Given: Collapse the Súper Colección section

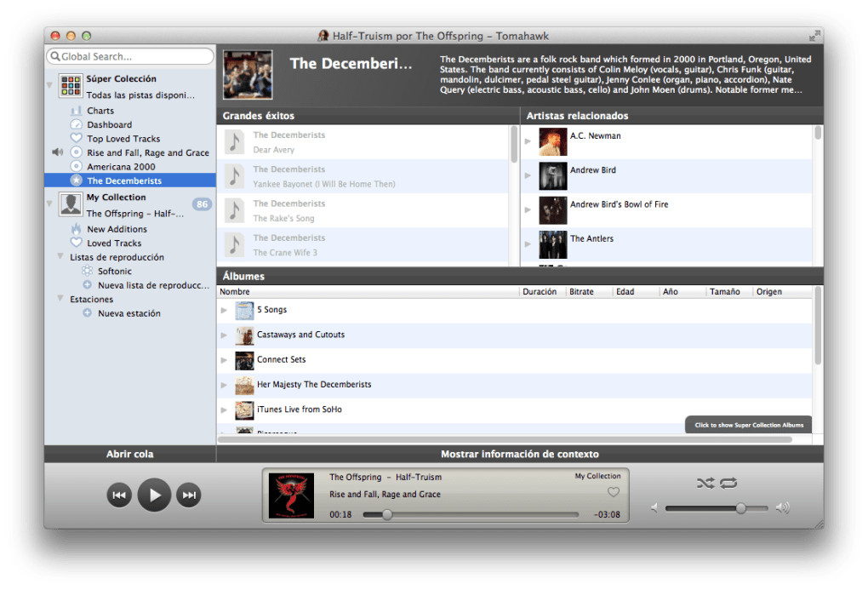Looking at the screenshot, I should click(50, 85).
